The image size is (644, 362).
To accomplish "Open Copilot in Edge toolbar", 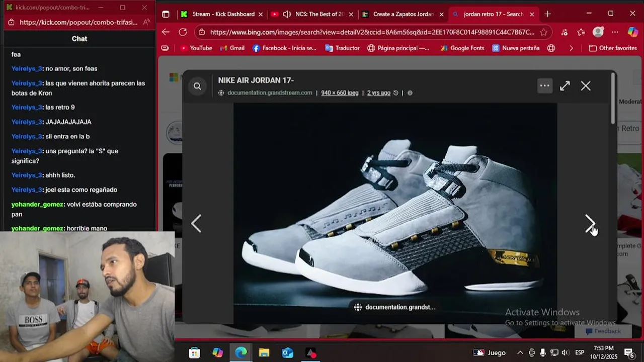I will click(x=633, y=32).
